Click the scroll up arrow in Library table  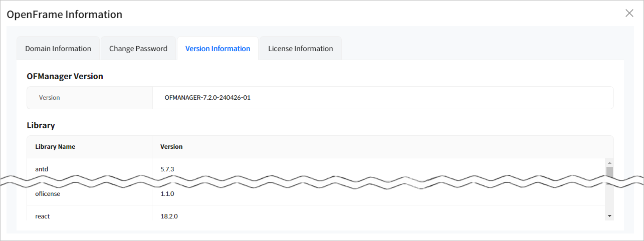pos(609,163)
